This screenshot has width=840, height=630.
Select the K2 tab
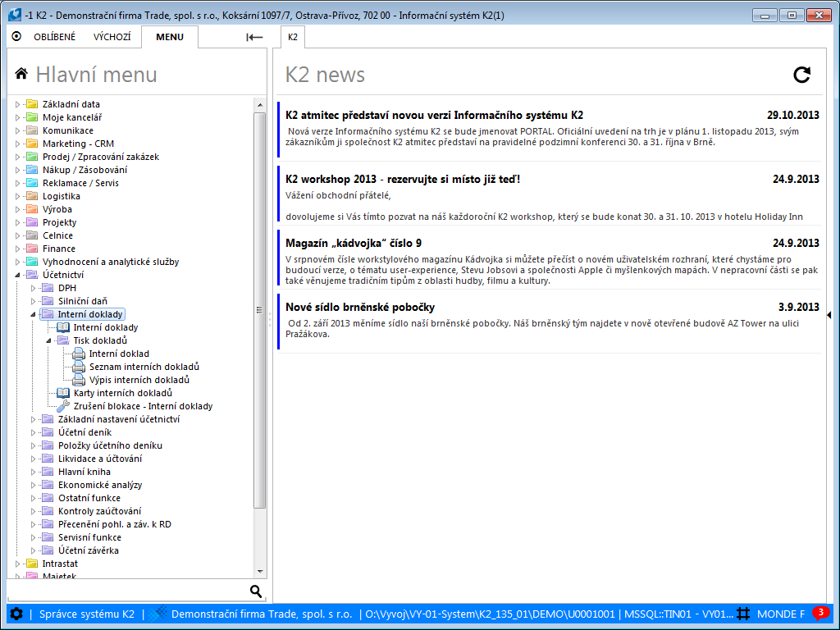coord(293,37)
